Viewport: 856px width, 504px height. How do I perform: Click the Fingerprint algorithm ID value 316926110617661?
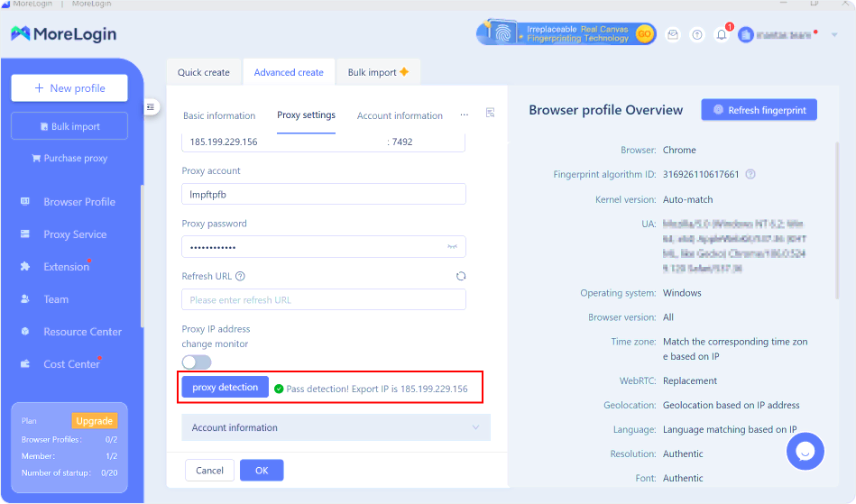[701, 175]
